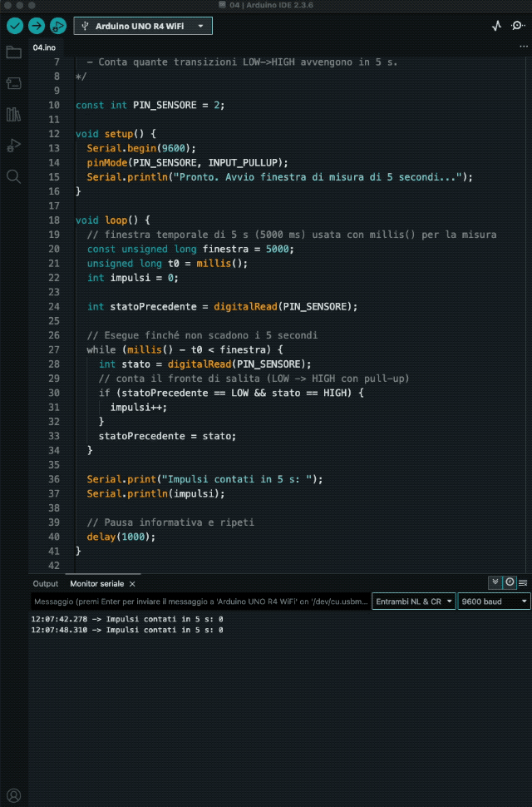Select the 04.ino editor tab
The width and height of the screenshot is (532, 807).
pos(44,47)
